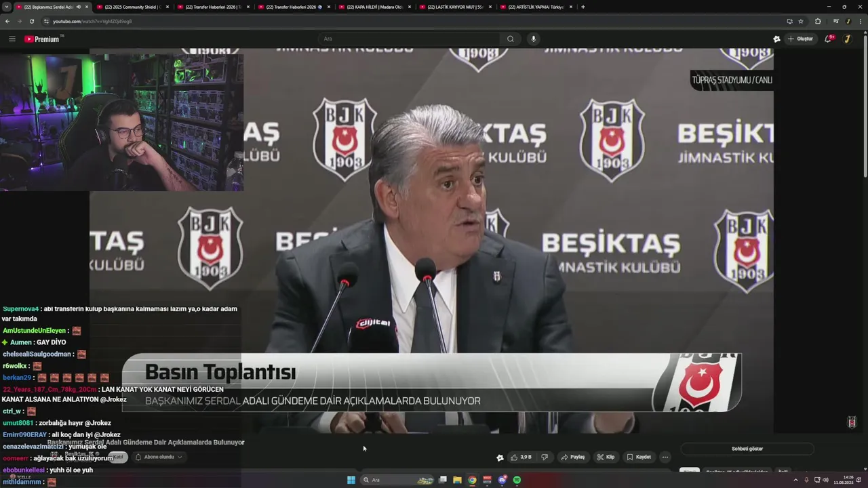Dislike the video
868x488 pixels.
click(545, 457)
